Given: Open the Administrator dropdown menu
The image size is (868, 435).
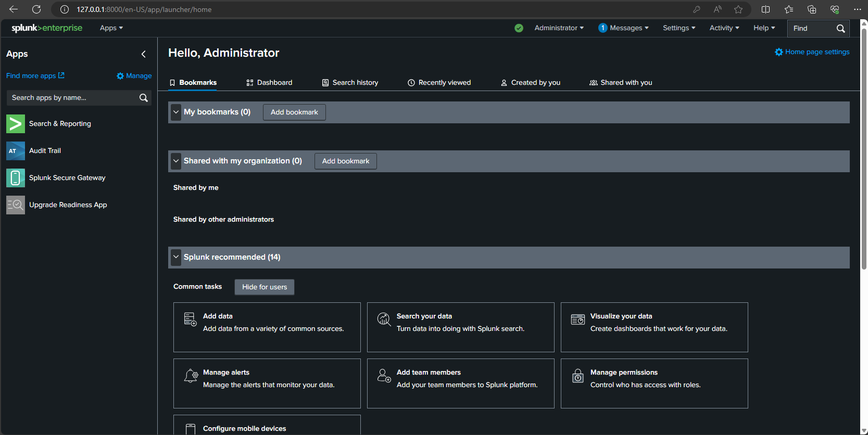Looking at the screenshot, I should [559, 28].
